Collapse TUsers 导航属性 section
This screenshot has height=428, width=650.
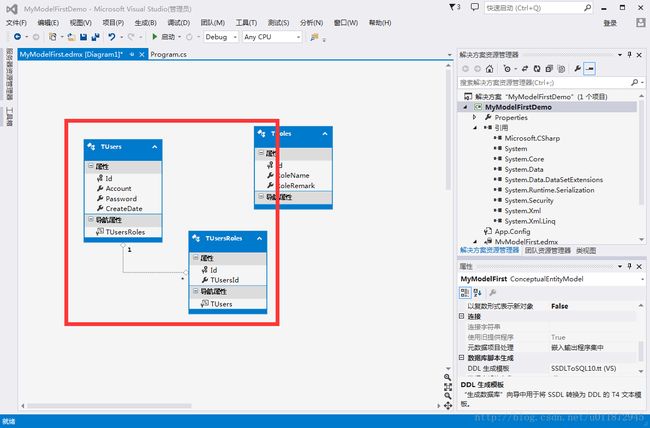[x=90, y=219]
